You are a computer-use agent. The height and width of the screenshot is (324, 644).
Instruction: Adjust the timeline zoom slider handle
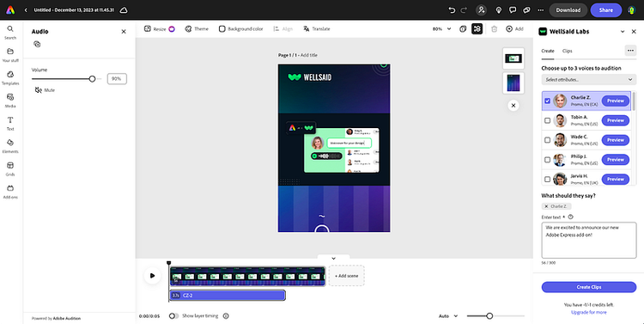pos(489,315)
